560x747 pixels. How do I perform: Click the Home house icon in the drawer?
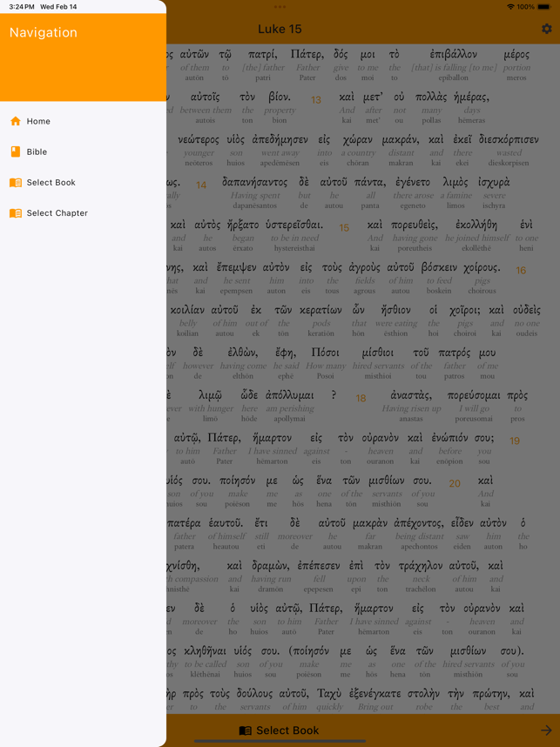[x=16, y=121]
